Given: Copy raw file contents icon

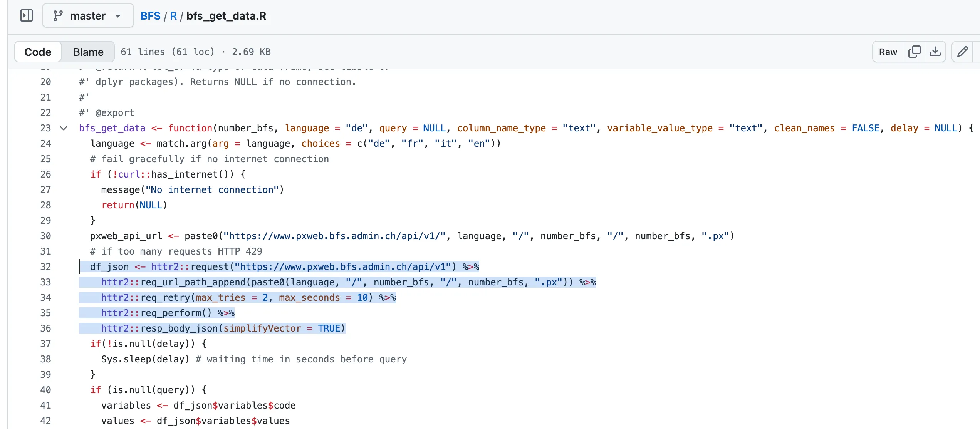Looking at the screenshot, I should tap(914, 52).
